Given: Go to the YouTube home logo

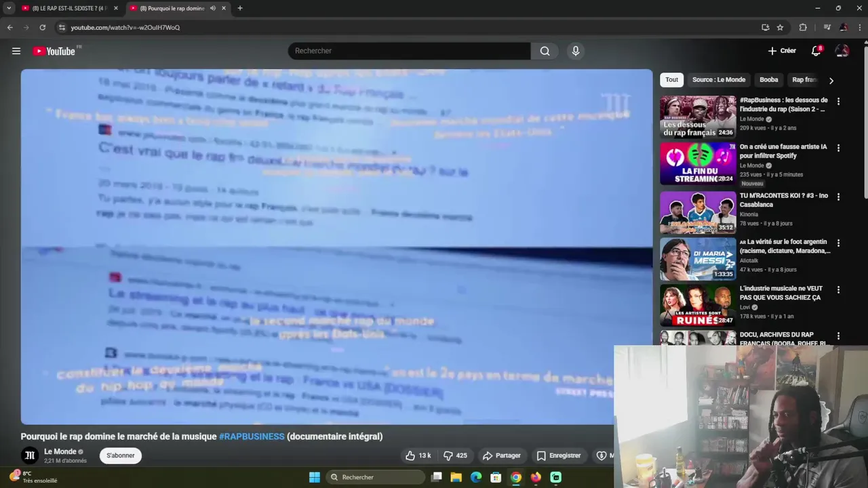Looking at the screenshot, I should (54, 51).
